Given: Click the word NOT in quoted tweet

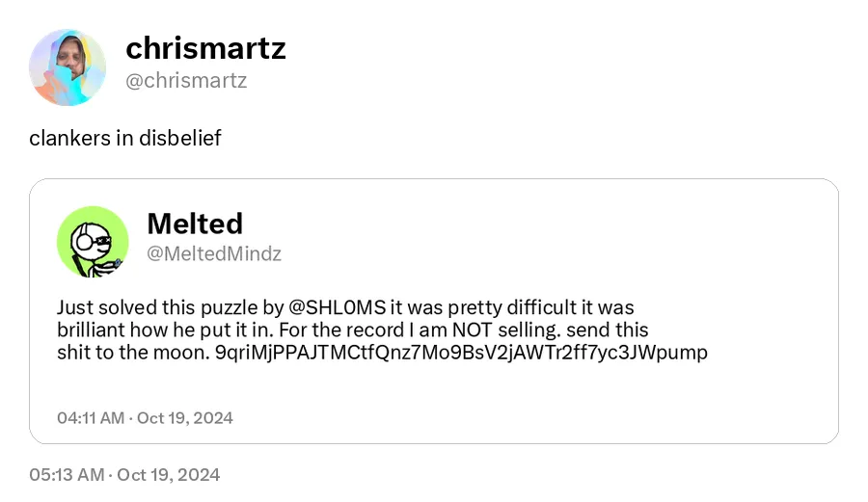Looking at the screenshot, I should [472, 330].
